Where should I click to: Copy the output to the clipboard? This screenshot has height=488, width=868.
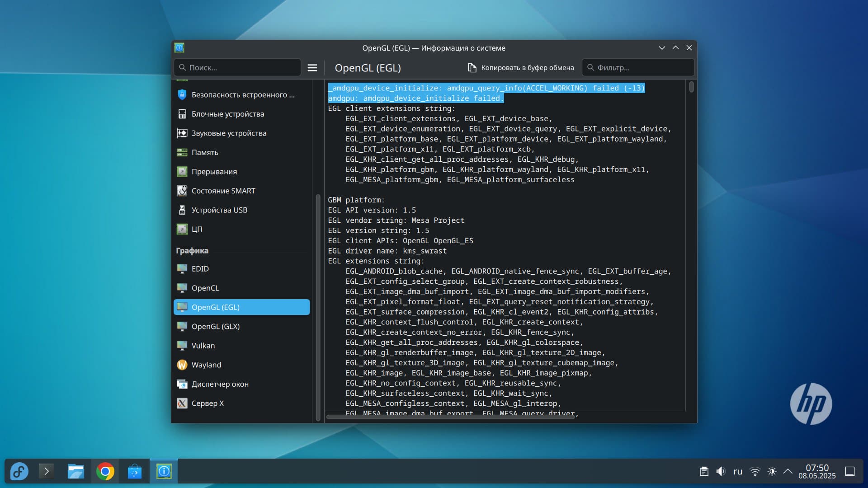click(x=521, y=68)
